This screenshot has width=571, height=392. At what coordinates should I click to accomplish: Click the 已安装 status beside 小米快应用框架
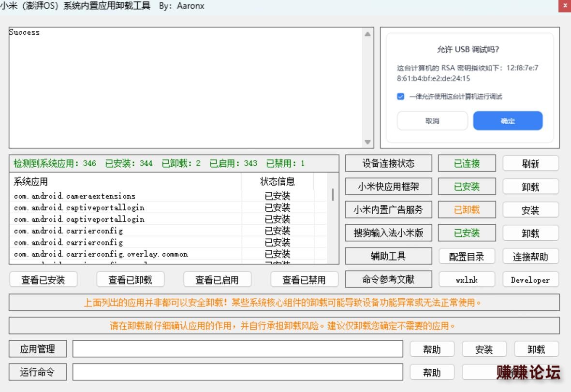(x=467, y=187)
